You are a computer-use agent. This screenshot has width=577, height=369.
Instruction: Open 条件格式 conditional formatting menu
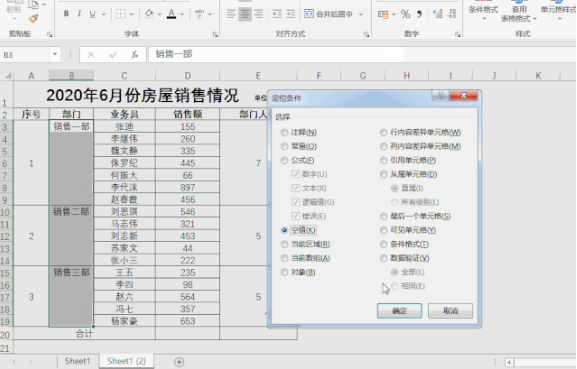click(483, 10)
